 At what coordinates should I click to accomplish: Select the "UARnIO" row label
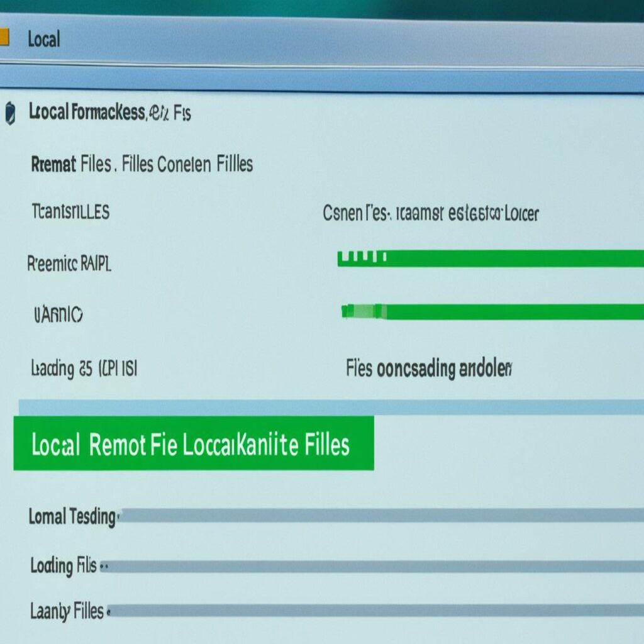(x=57, y=314)
